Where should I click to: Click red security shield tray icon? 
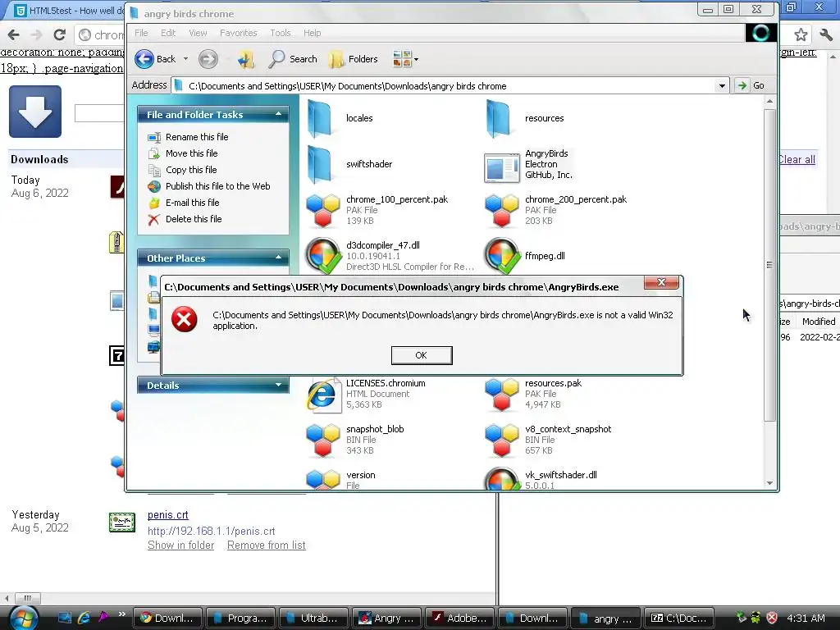772,618
